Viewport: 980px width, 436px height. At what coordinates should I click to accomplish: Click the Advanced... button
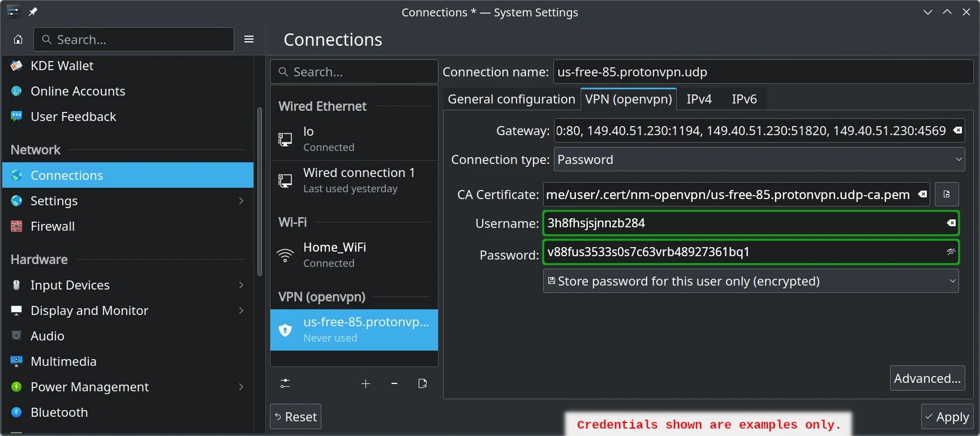click(x=927, y=378)
